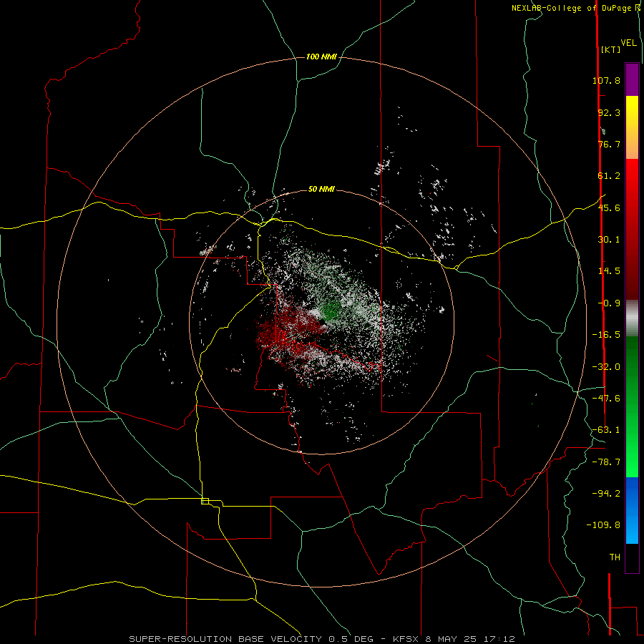The width and height of the screenshot is (644, 644).
Task: Pick the blue segment of the velocity scale
Action: pos(632,510)
